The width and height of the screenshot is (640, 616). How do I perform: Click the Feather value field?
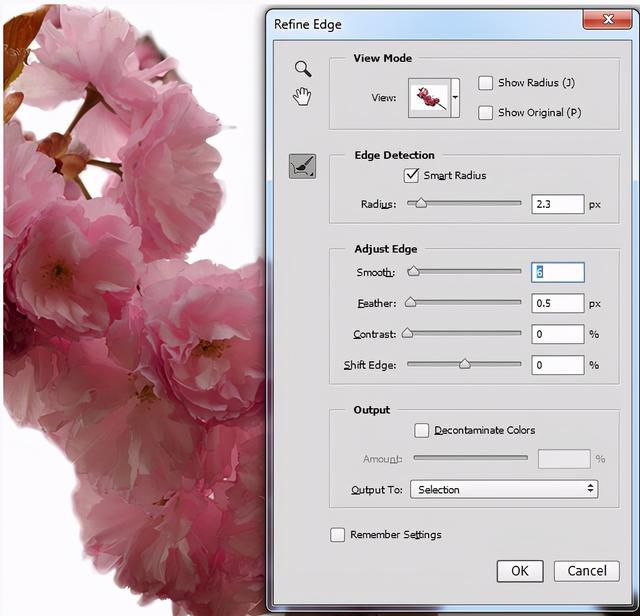pyautogui.click(x=558, y=303)
